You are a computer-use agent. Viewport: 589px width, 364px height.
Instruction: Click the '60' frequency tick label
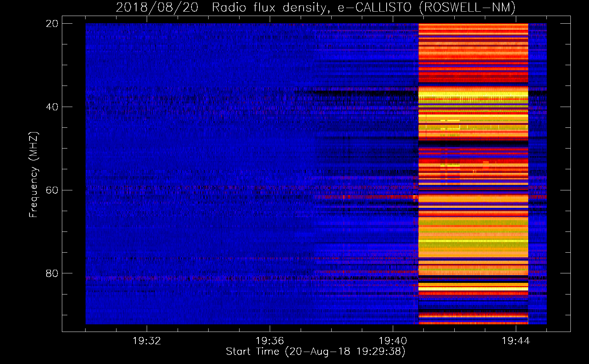(52, 190)
